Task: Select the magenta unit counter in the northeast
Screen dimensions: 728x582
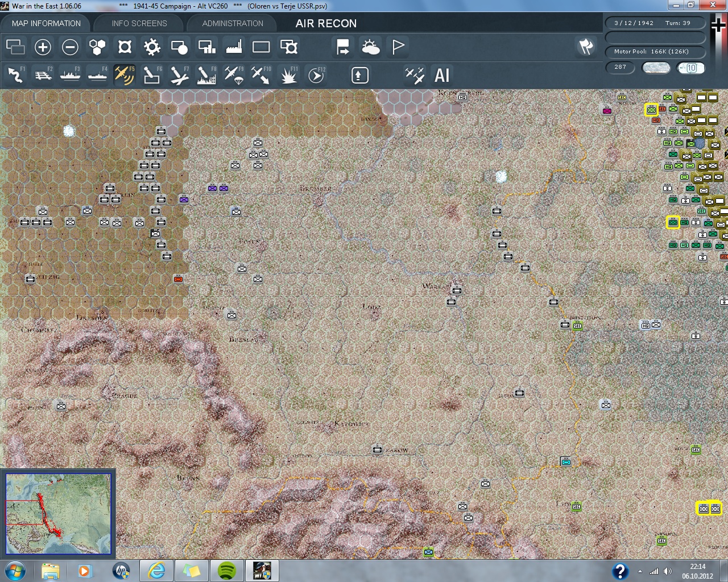Action: point(607,110)
